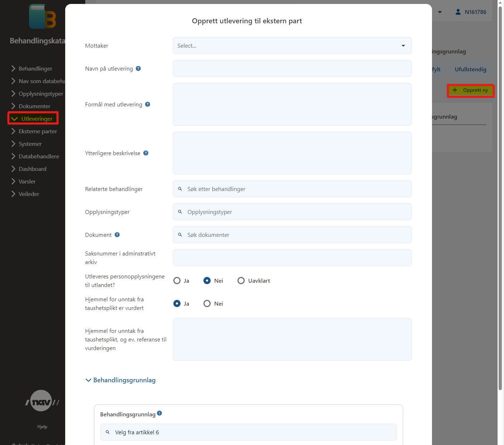
Task: Click the NAV logo in sidebar
Action: pos(42,401)
